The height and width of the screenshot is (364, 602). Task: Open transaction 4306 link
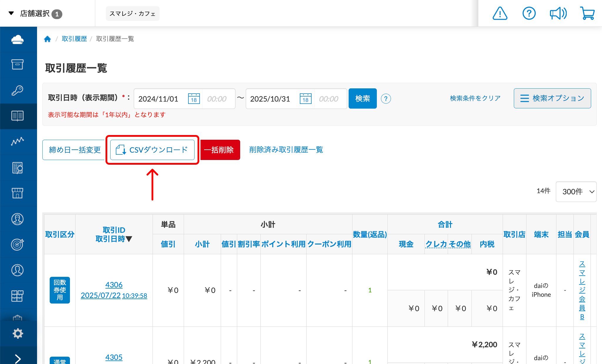pyautogui.click(x=114, y=285)
